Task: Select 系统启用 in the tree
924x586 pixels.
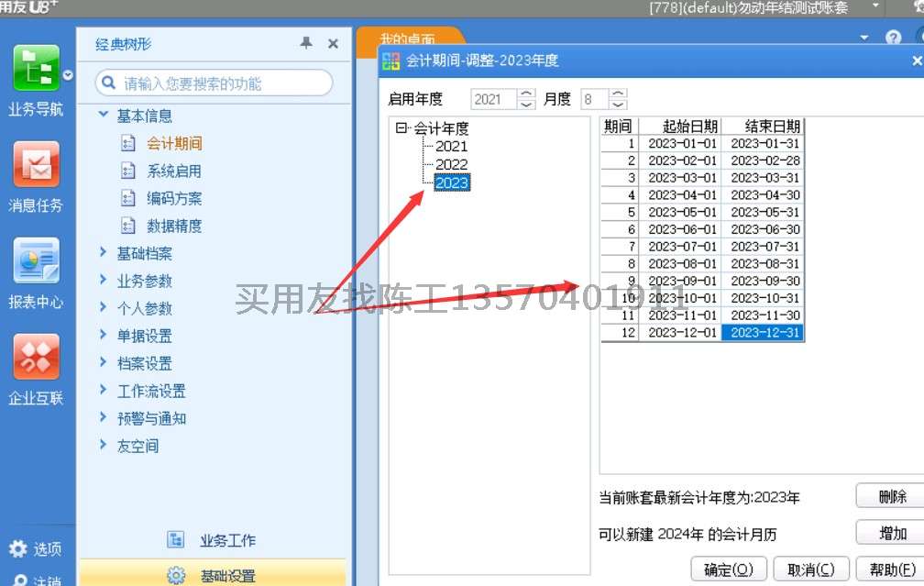Action: click(174, 171)
